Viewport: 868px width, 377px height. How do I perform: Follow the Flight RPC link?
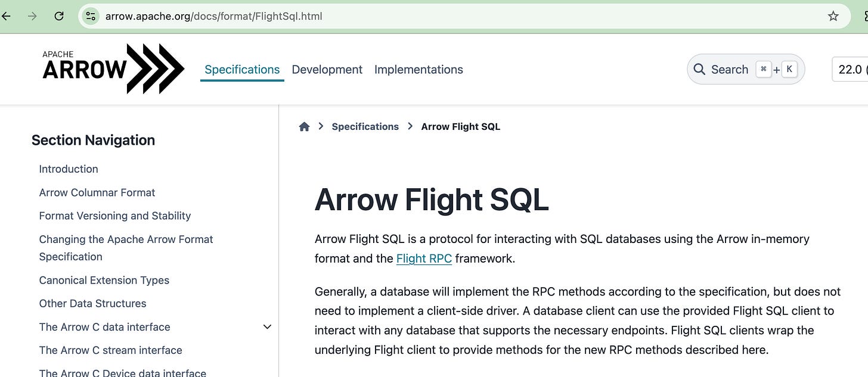(x=424, y=258)
